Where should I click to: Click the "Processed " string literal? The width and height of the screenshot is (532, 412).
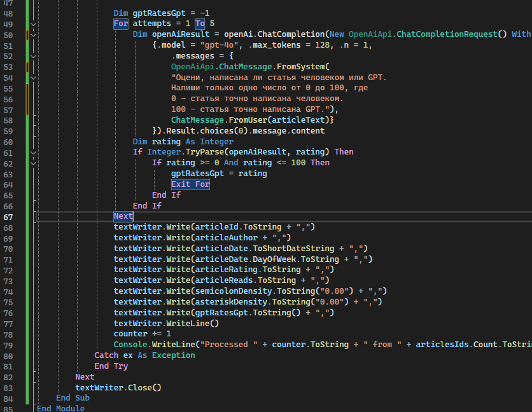(228, 345)
